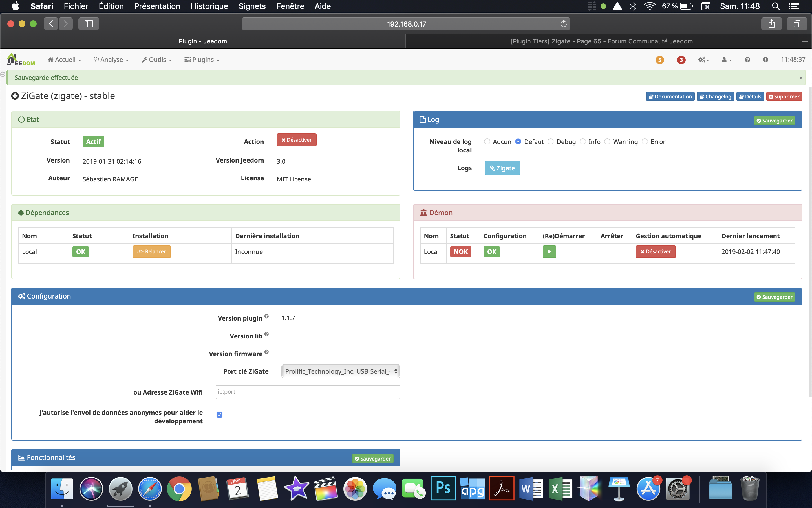The width and height of the screenshot is (812, 508).
Task: Click the info exclamation icon in navbar
Action: (x=765, y=60)
